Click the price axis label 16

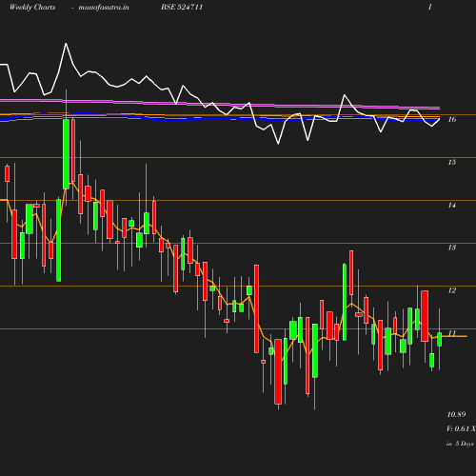click(x=452, y=119)
